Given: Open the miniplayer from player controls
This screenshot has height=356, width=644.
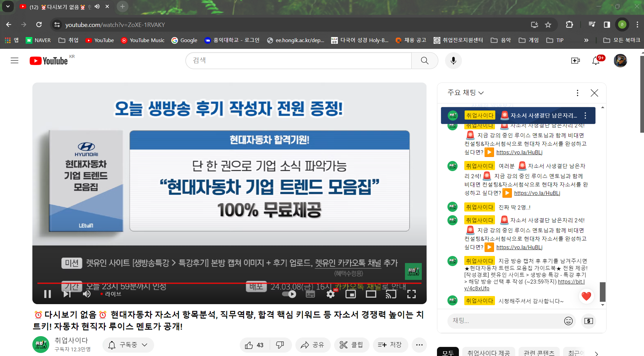Looking at the screenshot, I should (351, 294).
